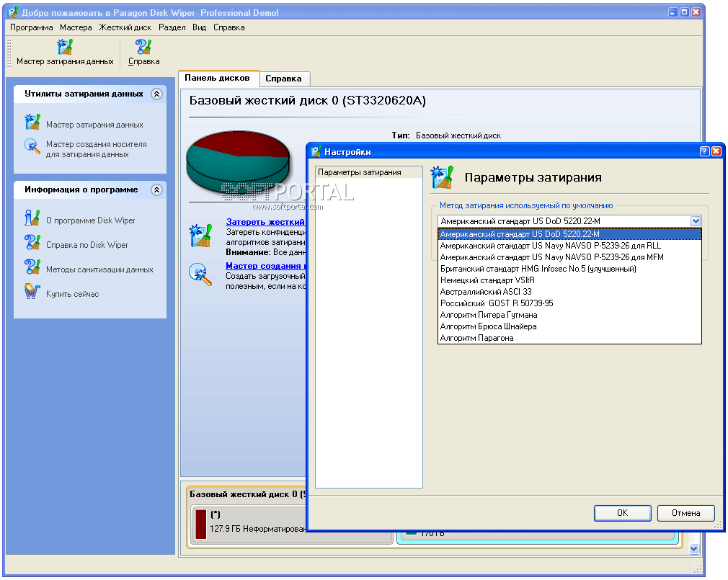Click the Затереть жесткий диск broom icon
The image size is (728, 580).
click(x=200, y=236)
